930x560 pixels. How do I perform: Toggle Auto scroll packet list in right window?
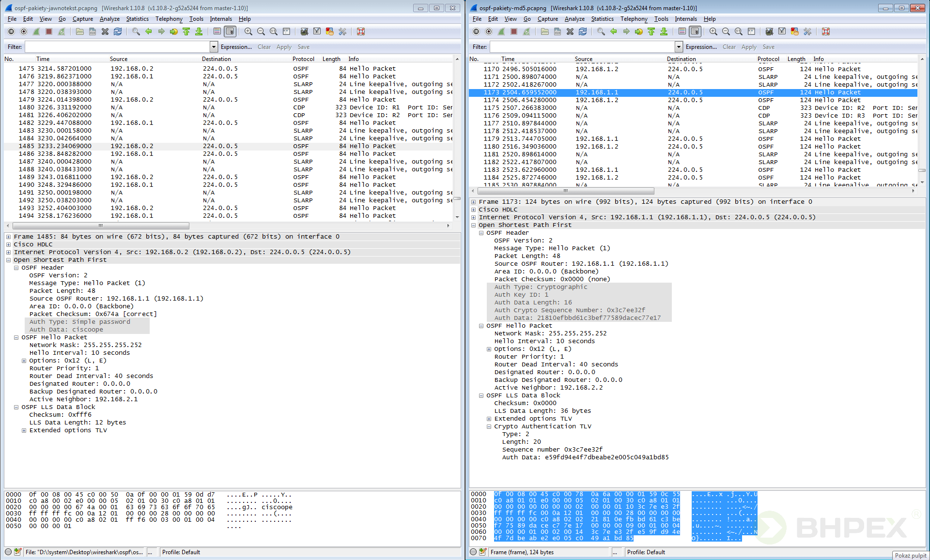[x=695, y=31]
